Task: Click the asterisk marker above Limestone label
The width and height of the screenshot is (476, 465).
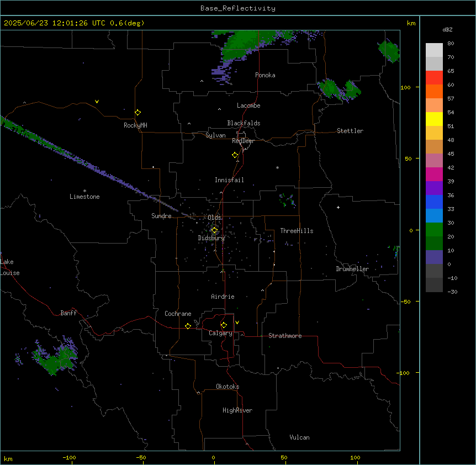Action: (x=84, y=191)
